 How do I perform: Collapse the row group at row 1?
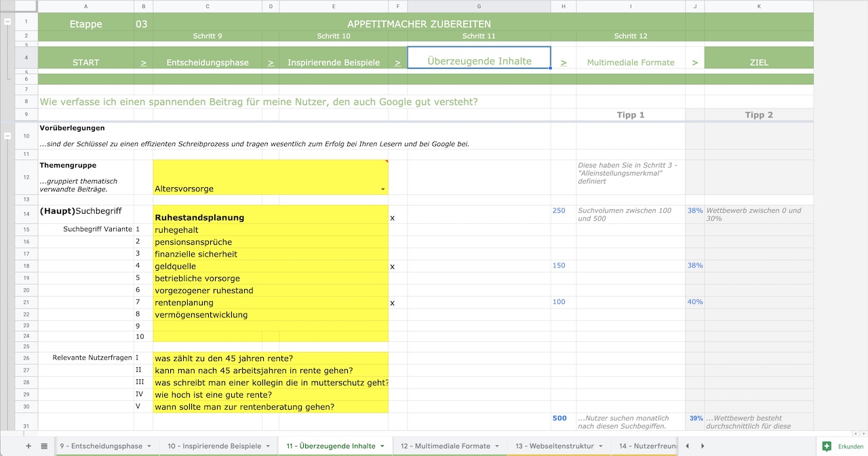tap(7, 22)
